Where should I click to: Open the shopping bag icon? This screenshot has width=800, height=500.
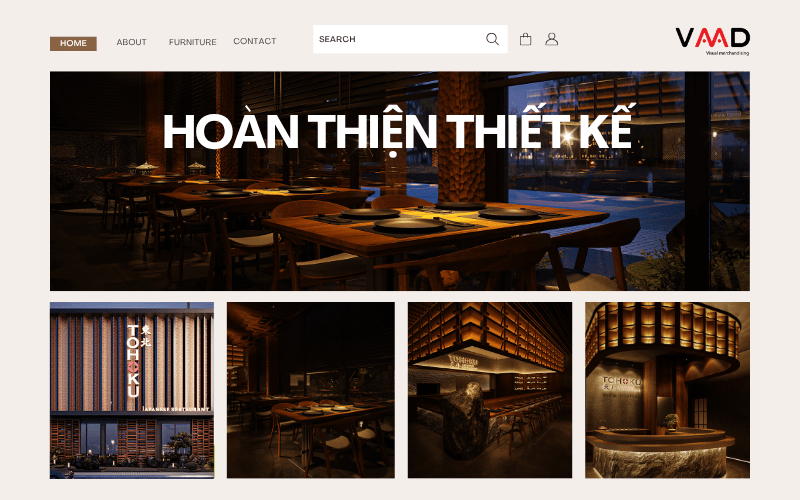coord(525,39)
